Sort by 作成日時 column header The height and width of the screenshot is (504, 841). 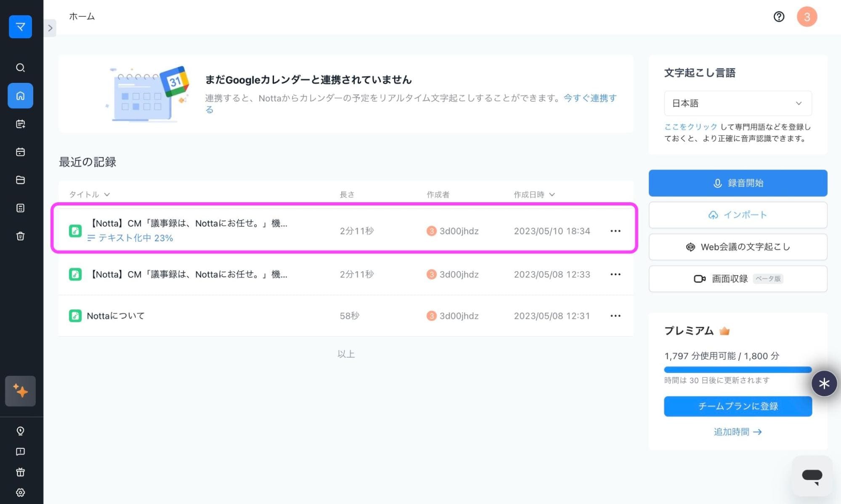click(534, 194)
